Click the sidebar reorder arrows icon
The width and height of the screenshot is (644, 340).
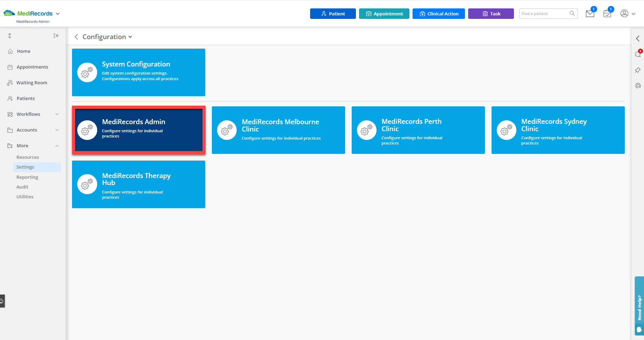(x=10, y=36)
